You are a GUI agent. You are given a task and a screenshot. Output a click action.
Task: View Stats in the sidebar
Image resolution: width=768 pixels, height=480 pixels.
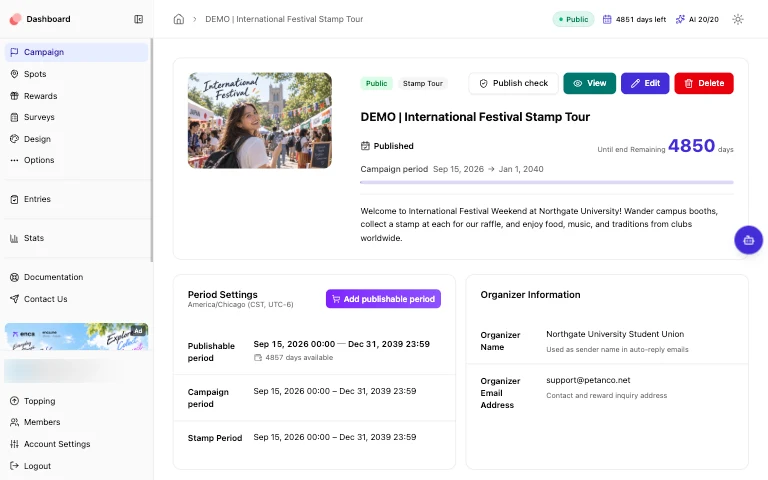coord(76,238)
